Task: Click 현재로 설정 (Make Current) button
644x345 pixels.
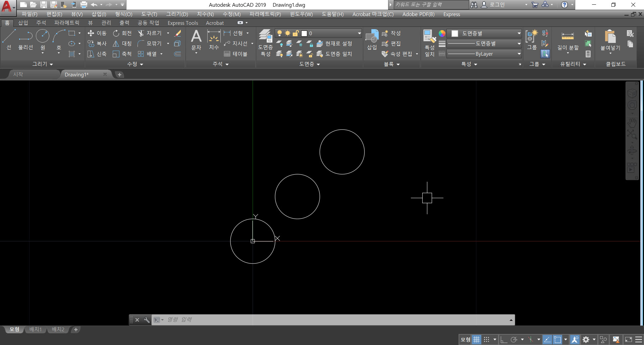Action: point(334,44)
